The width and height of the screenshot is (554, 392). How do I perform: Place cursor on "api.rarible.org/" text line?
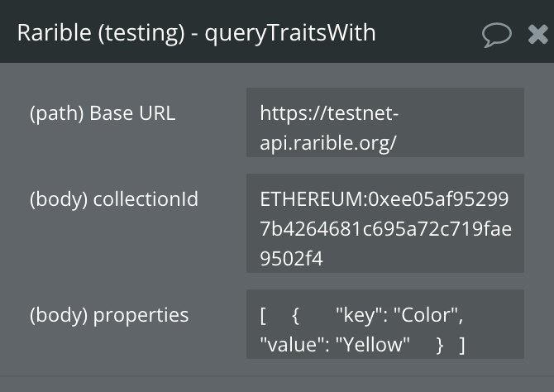click(x=328, y=143)
